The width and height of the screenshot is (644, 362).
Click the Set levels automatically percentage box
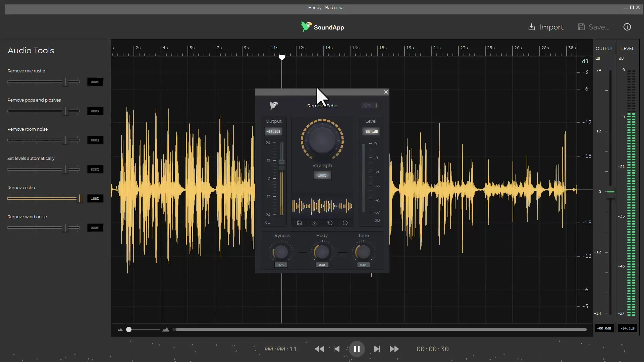point(95,169)
